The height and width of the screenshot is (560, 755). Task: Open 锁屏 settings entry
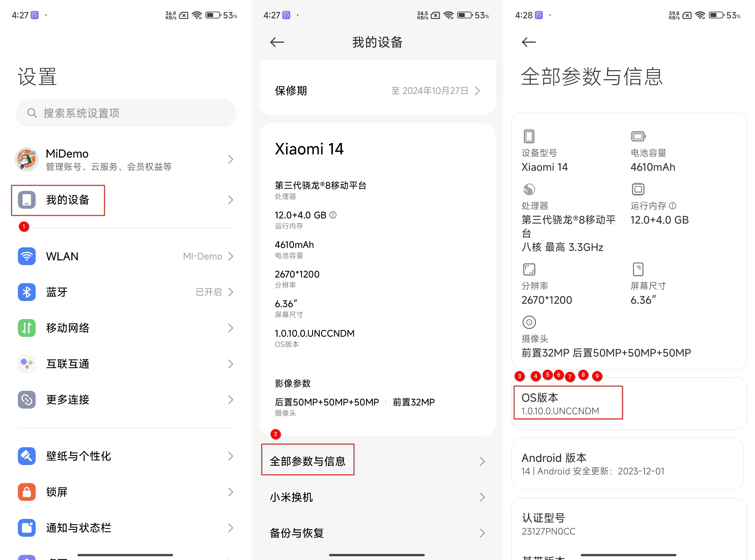click(x=126, y=492)
